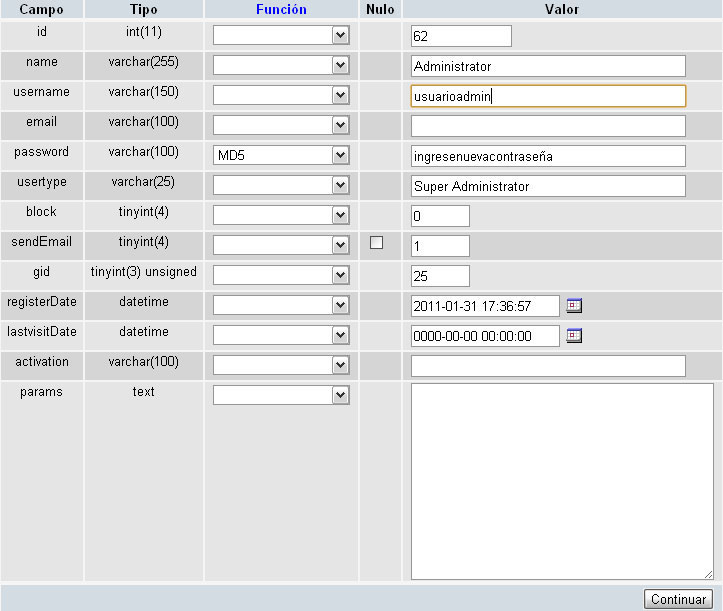Expand function dropdown for params row
This screenshot has height=611, width=723.
[281, 396]
